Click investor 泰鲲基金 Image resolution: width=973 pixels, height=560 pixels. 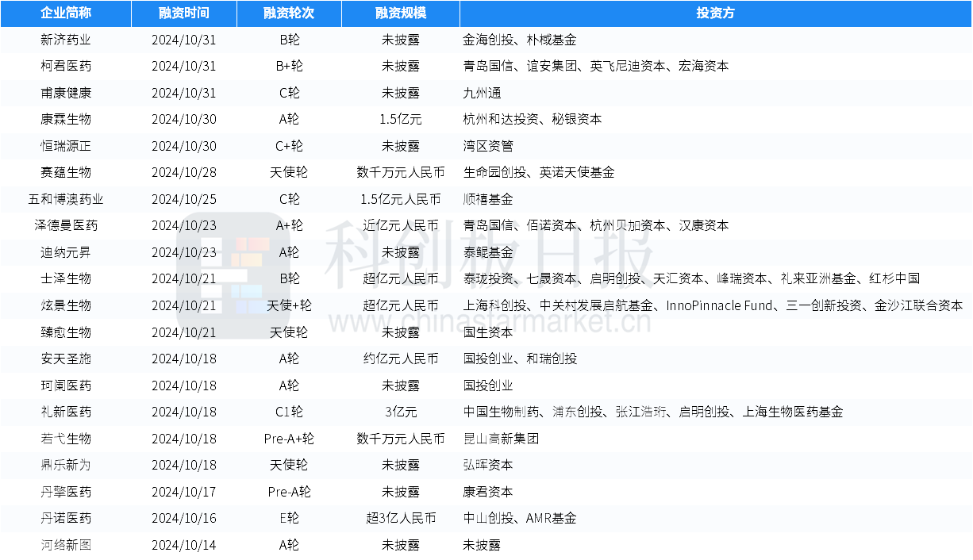click(x=488, y=252)
